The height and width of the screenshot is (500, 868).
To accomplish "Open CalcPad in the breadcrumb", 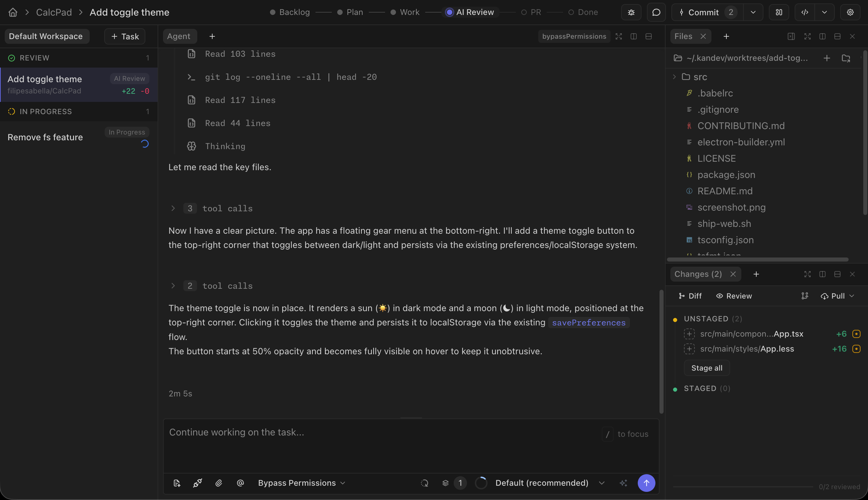I will [x=54, y=12].
